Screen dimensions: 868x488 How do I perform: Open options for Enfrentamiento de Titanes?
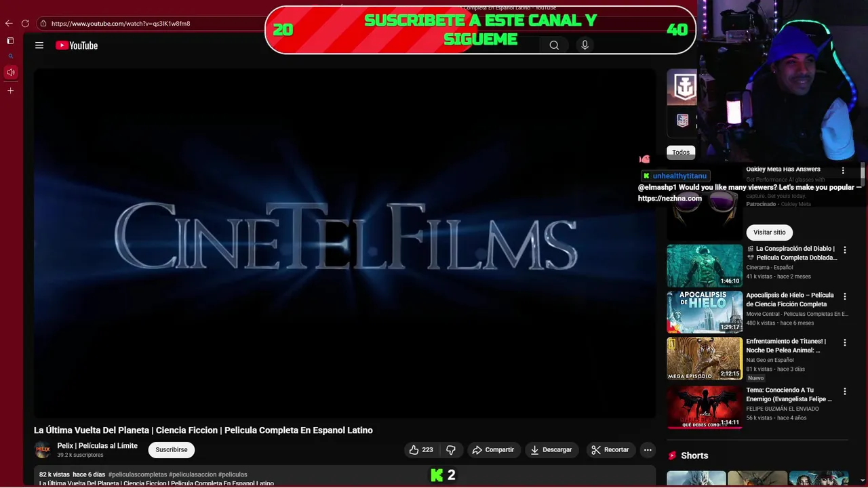[845, 342]
